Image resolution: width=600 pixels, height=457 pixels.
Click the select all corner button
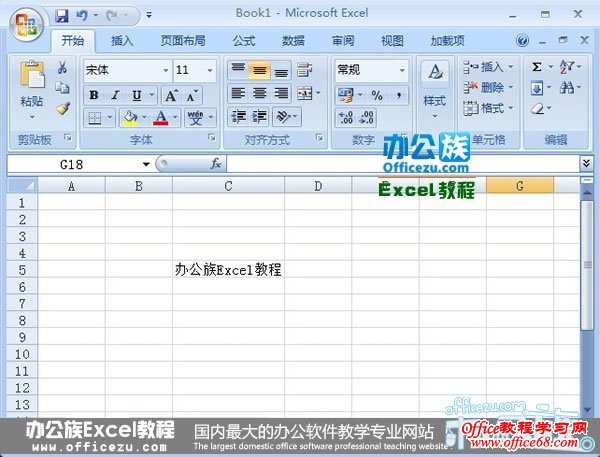pos(22,186)
